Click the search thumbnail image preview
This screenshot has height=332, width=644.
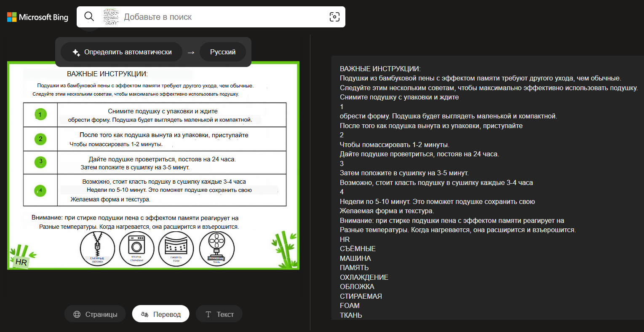point(111,17)
